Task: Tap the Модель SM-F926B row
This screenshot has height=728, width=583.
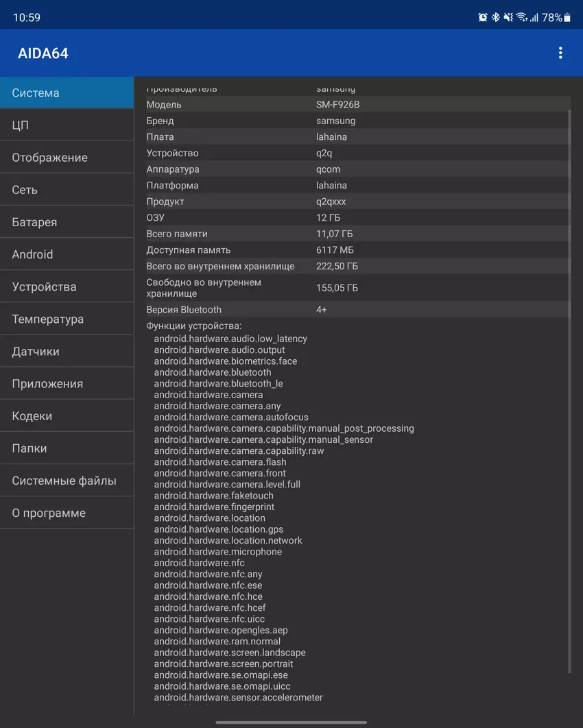Action: (357, 105)
